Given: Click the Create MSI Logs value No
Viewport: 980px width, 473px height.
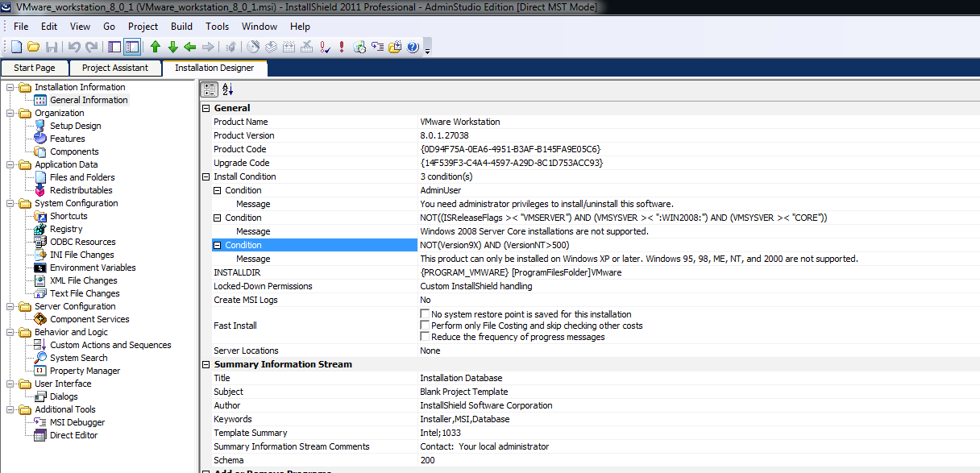Looking at the screenshot, I should tap(426, 300).
